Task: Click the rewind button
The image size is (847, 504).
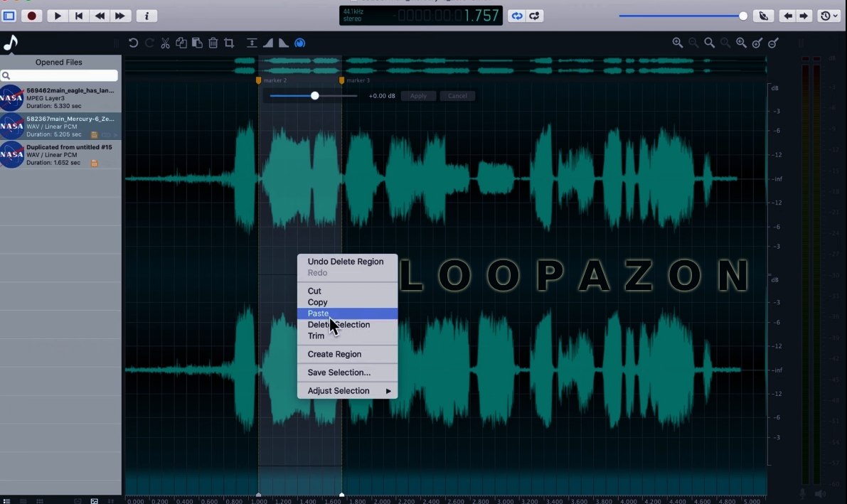Action: point(100,16)
